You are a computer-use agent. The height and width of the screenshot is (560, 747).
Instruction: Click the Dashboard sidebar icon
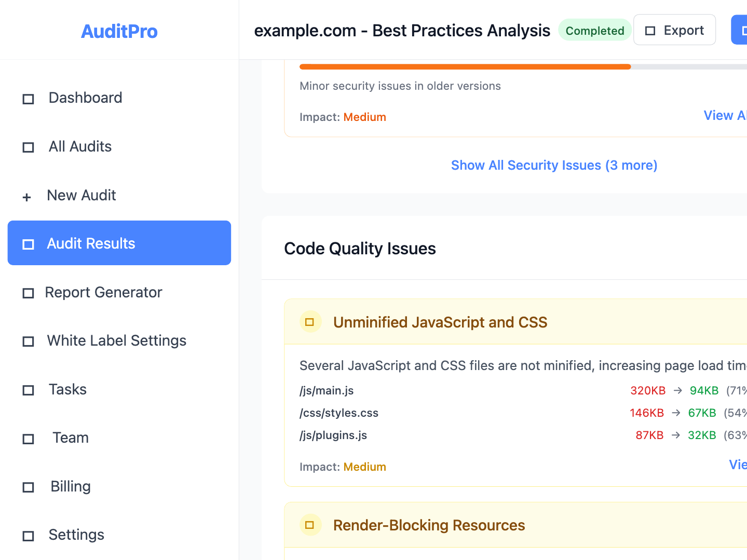(x=28, y=99)
